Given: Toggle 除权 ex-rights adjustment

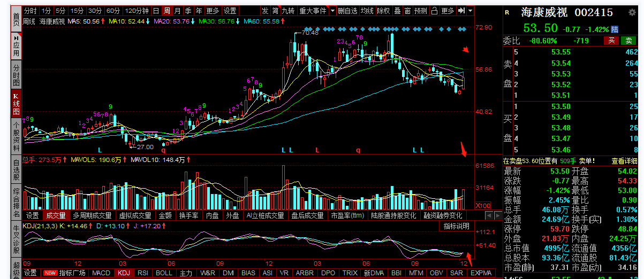Looking at the screenshot, I should pos(383,11).
